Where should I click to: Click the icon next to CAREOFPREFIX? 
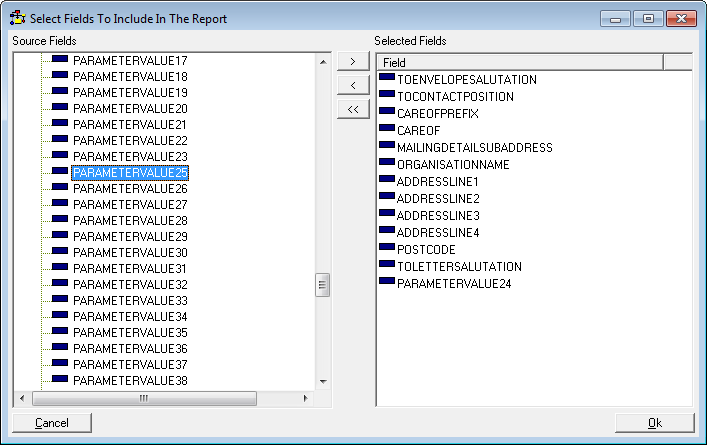(x=387, y=111)
